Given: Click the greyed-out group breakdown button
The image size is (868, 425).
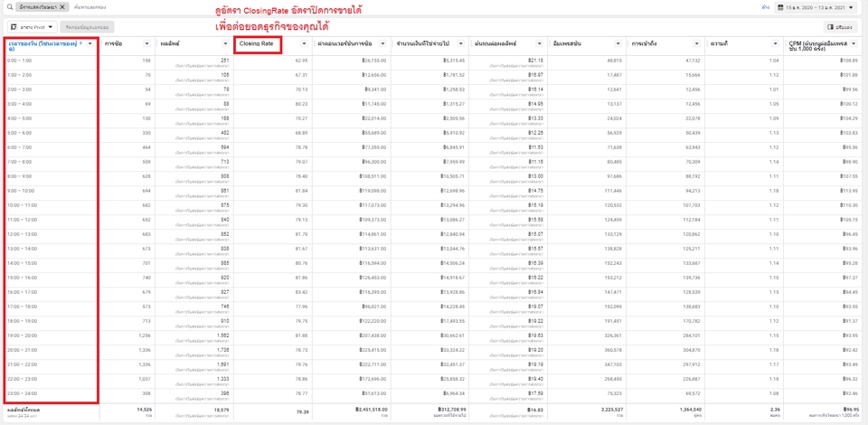Looking at the screenshot, I should tap(87, 26).
